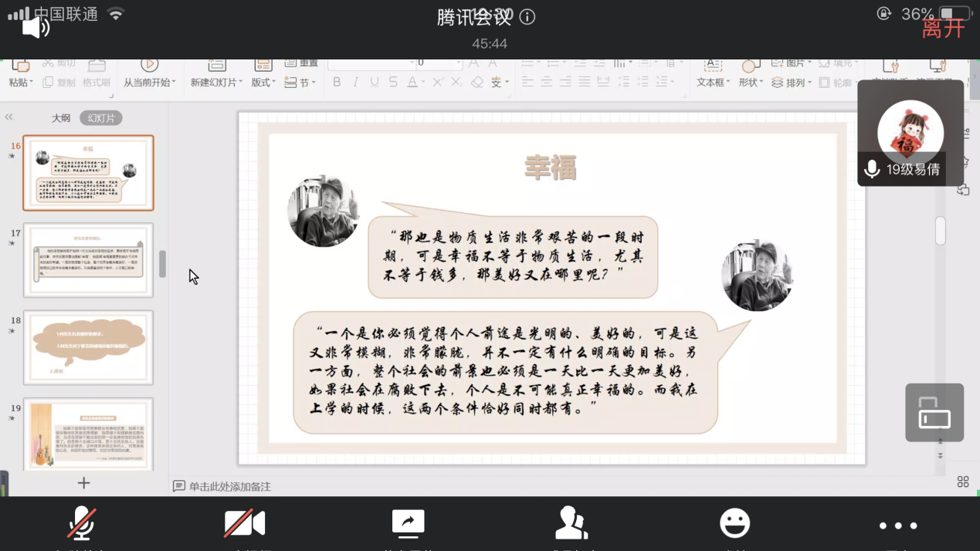Viewport: 980px width, 551px height.
Task: Switch to the 大纲 outline tab
Action: click(61, 118)
